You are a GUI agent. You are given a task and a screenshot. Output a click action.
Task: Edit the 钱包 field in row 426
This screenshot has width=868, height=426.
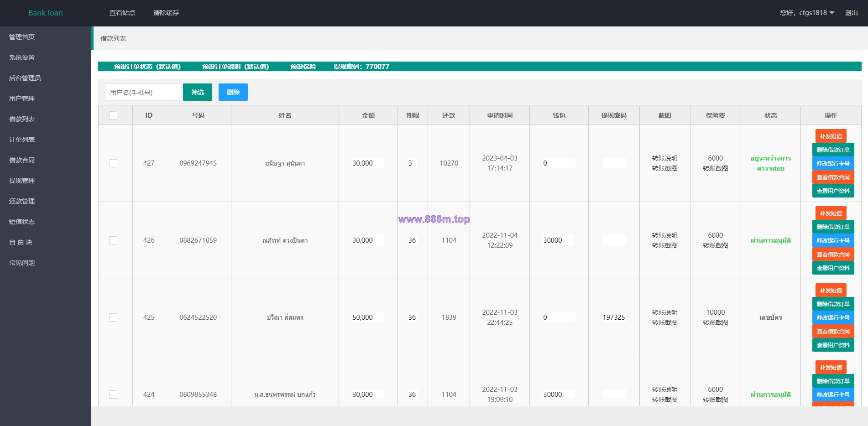pos(559,240)
